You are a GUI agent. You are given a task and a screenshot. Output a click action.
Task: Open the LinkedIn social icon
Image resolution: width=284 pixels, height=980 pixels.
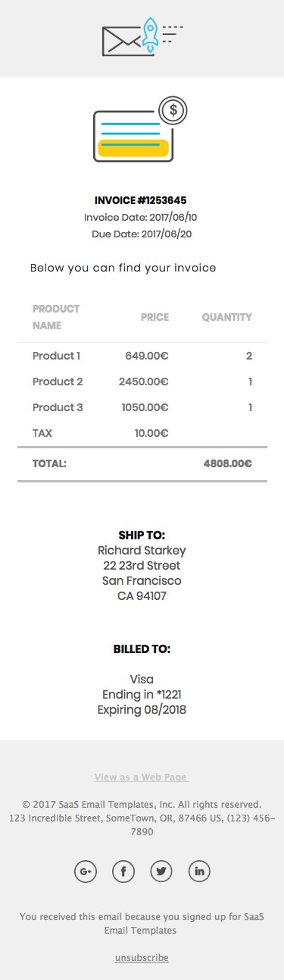point(199,871)
